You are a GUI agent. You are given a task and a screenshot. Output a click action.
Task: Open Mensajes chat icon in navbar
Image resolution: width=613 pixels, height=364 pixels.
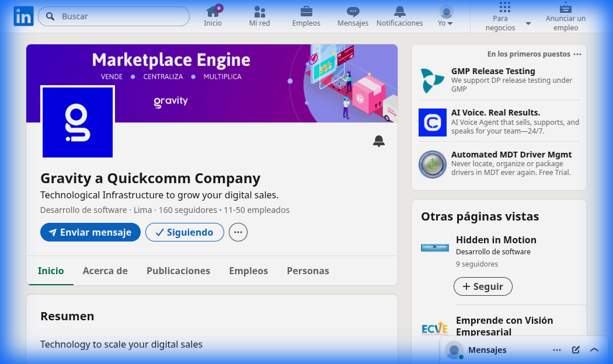(x=353, y=16)
